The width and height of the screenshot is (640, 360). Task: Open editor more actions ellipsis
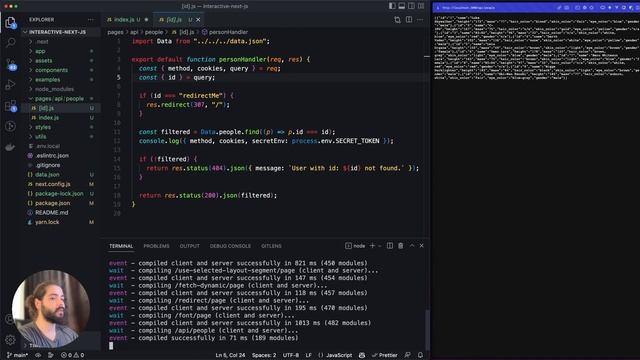click(420, 20)
